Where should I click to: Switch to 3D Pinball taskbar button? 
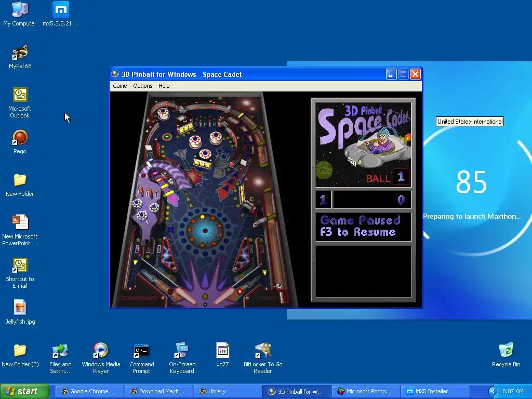pyautogui.click(x=297, y=391)
